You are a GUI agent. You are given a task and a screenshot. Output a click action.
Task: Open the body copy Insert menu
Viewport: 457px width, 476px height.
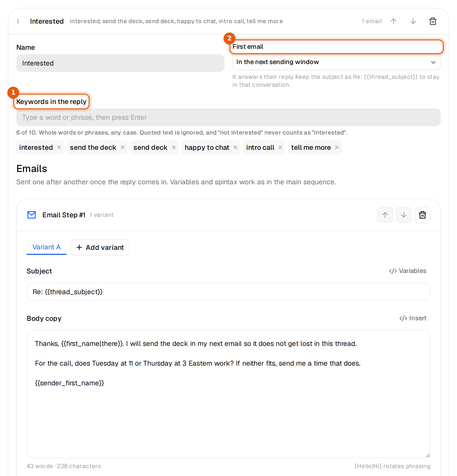coord(413,318)
